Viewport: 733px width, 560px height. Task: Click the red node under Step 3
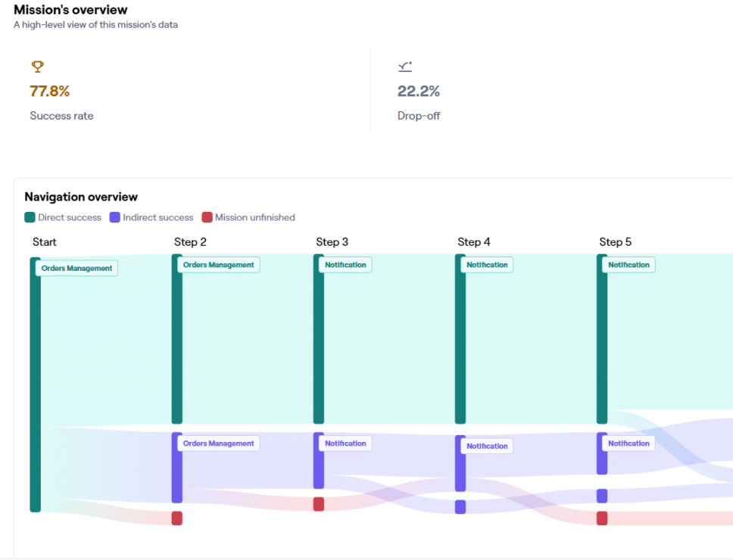[319, 503]
